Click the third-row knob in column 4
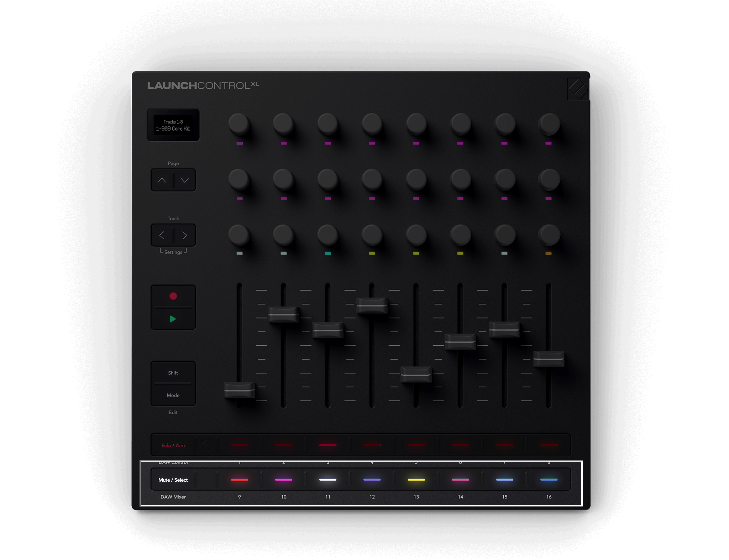 click(x=372, y=235)
